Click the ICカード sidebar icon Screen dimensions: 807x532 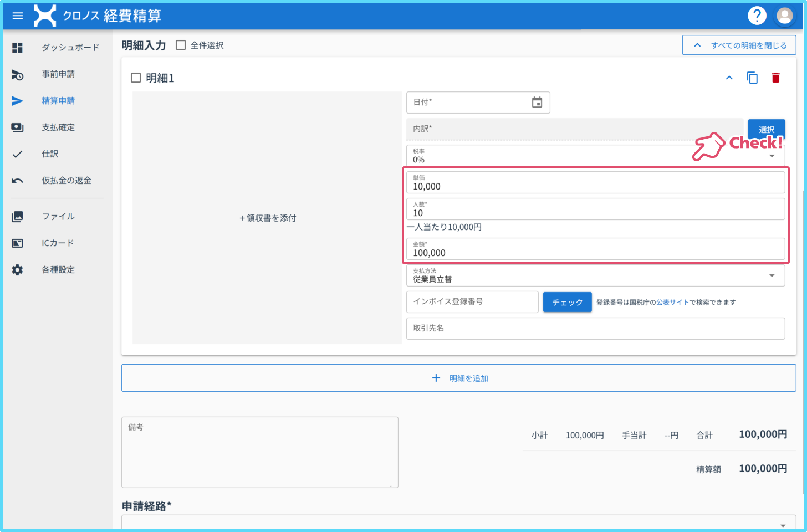[x=18, y=243]
